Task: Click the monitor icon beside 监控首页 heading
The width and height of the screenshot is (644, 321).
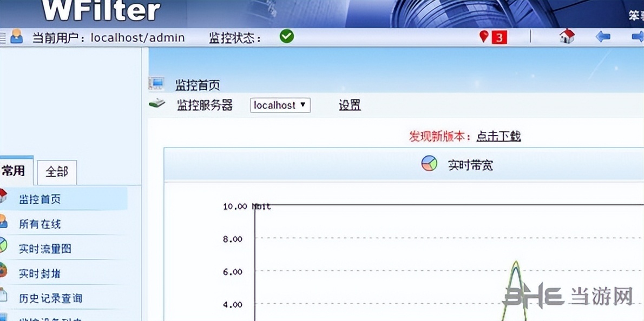Action: pyautogui.click(x=156, y=82)
